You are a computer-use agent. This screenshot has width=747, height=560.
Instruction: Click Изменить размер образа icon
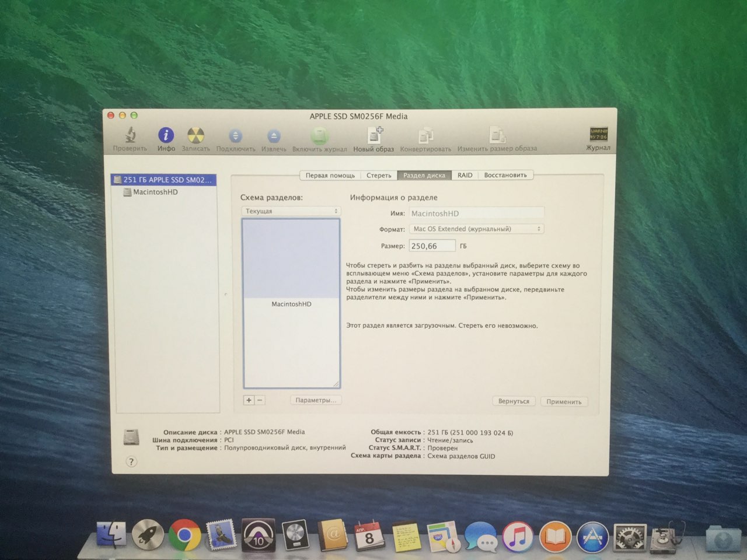(497, 135)
